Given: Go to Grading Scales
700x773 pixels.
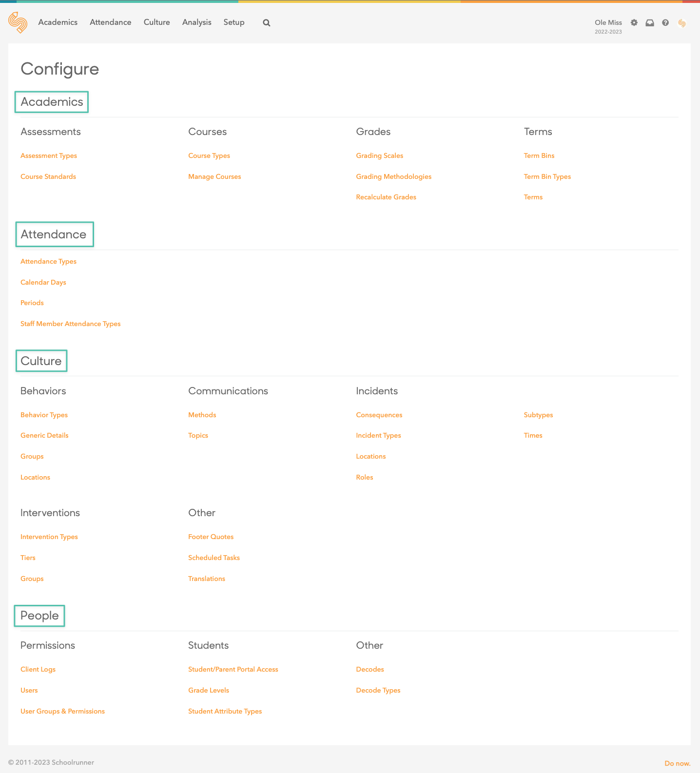Looking at the screenshot, I should coord(379,156).
